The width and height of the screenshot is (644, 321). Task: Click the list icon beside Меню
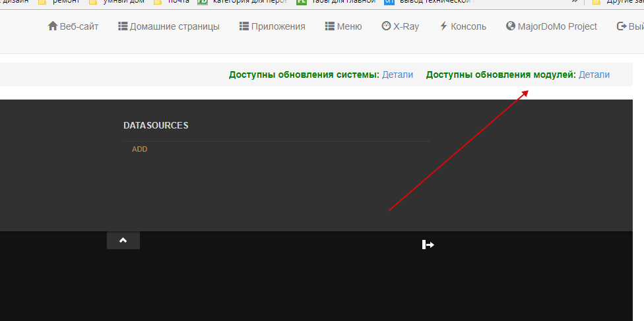pos(329,26)
